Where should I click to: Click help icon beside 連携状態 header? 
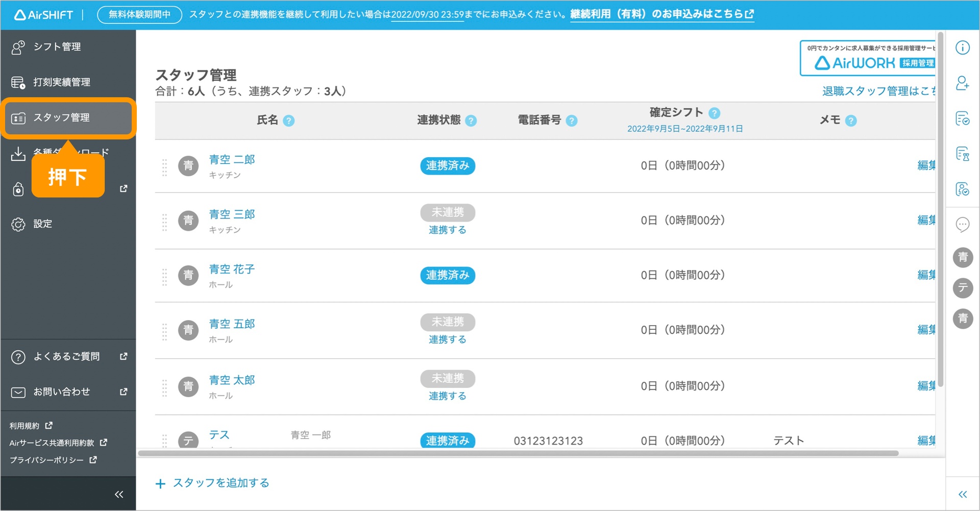[x=471, y=121]
